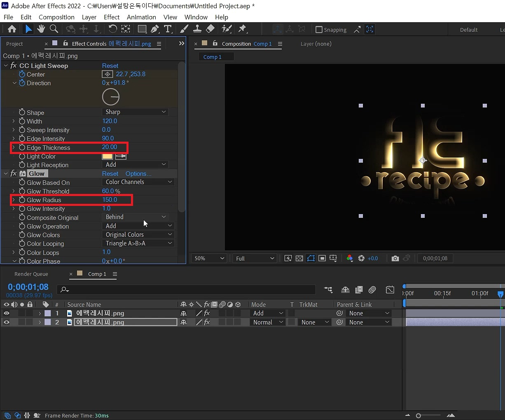
Task: Click the timeline layer search field
Action: 186,289
